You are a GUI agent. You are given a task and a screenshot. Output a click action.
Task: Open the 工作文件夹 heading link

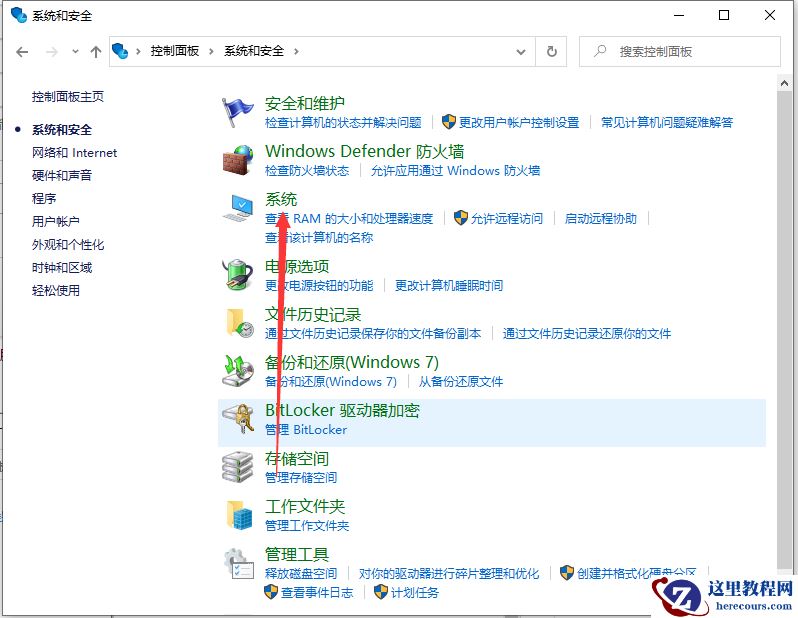305,507
